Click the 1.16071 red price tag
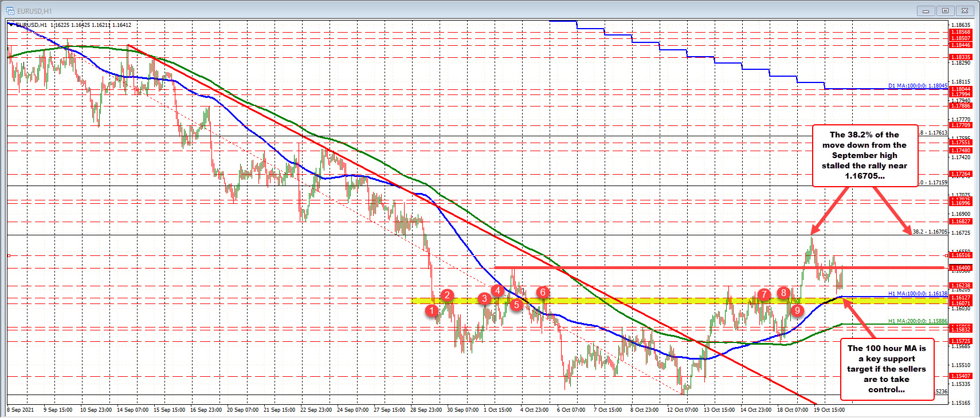This screenshot has height=418, width=980. [961, 303]
